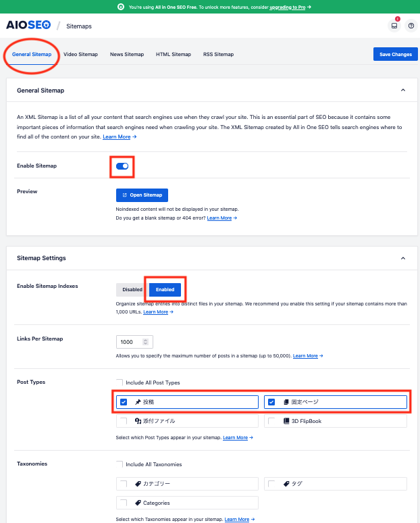Click the tag icon beside カテゴリー
The image size is (420, 523).
(138, 484)
